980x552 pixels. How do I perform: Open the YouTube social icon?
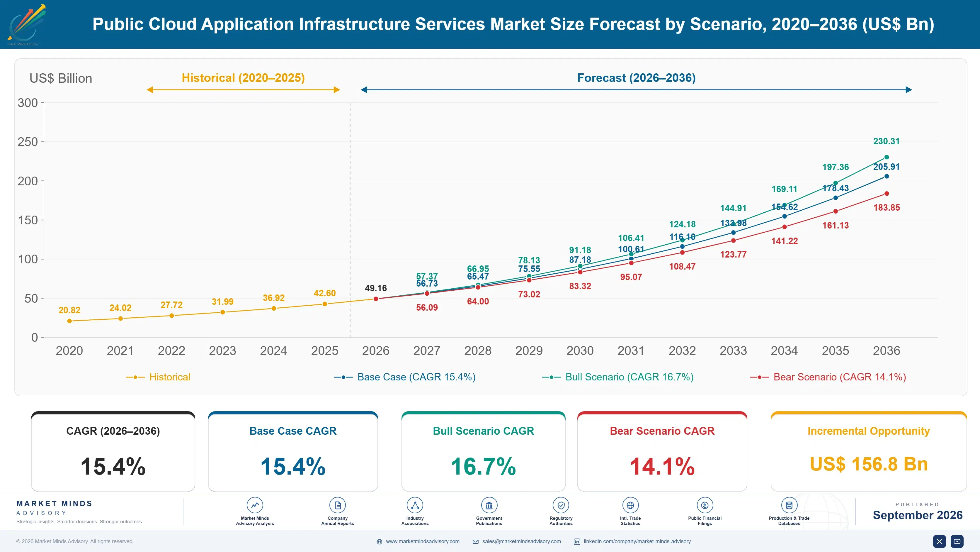957,541
